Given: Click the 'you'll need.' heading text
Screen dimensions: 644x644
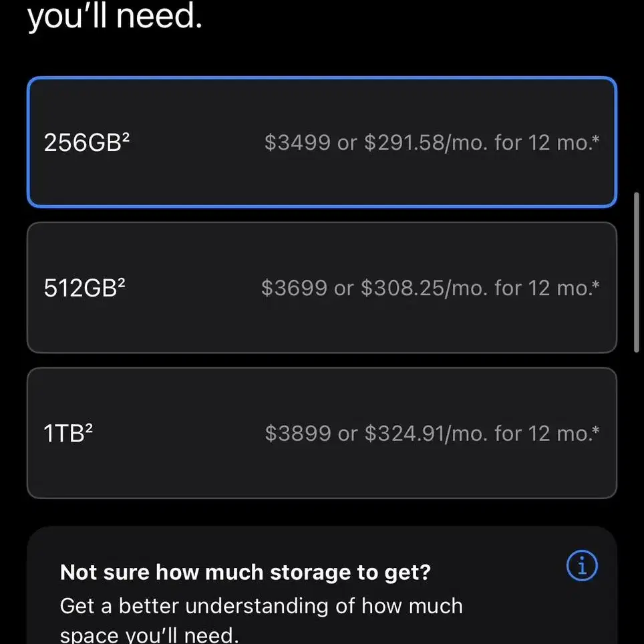Looking at the screenshot, I should pos(115,17).
